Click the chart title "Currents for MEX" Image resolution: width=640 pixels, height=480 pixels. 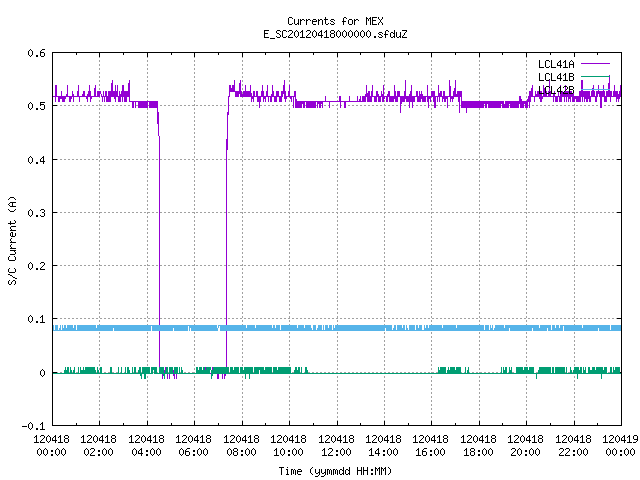coord(335,21)
